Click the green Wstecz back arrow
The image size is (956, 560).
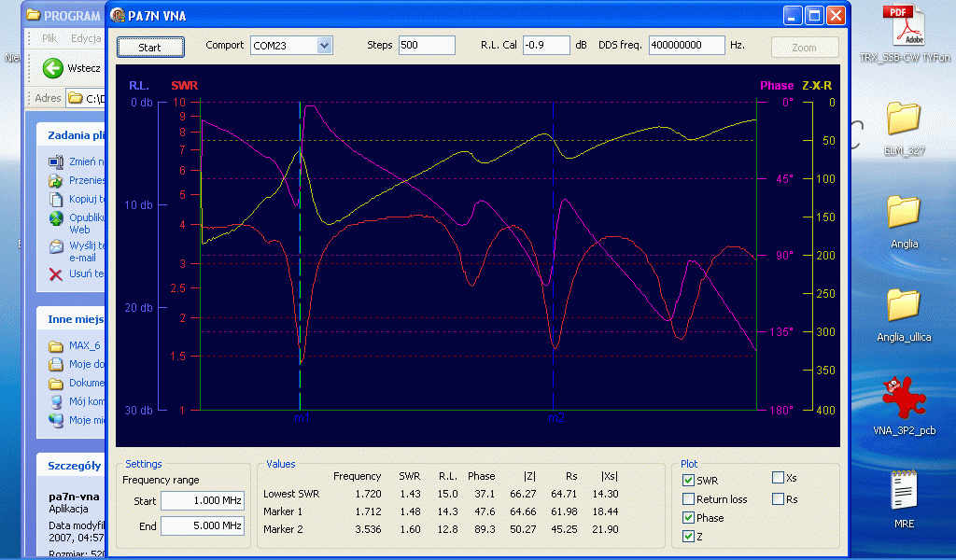point(52,68)
